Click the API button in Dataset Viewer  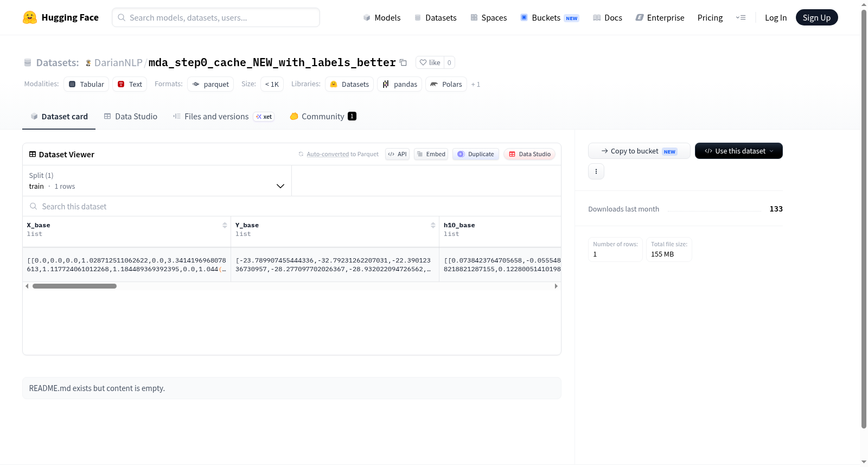397,154
